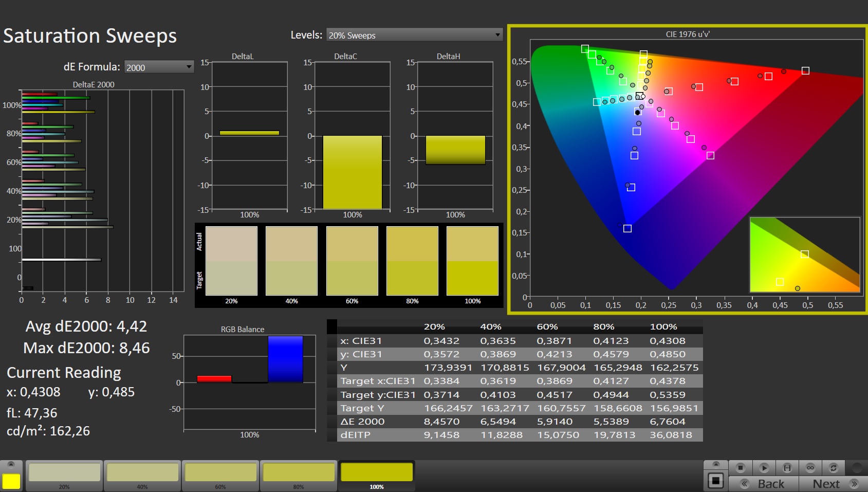Viewport: 868px width, 492px height.
Task: Click the CIE 1976 u'v' chart
Action: click(x=688, y=170)
